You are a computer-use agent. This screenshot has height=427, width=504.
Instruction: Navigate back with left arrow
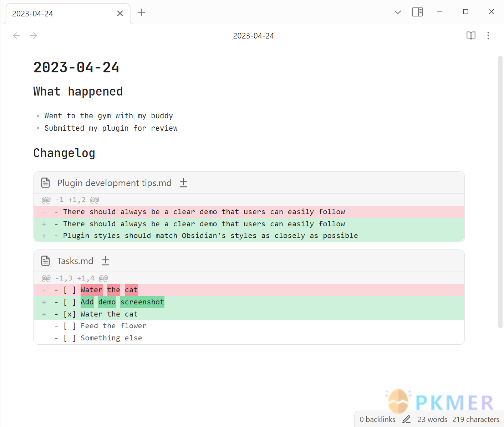coord(16,36)
